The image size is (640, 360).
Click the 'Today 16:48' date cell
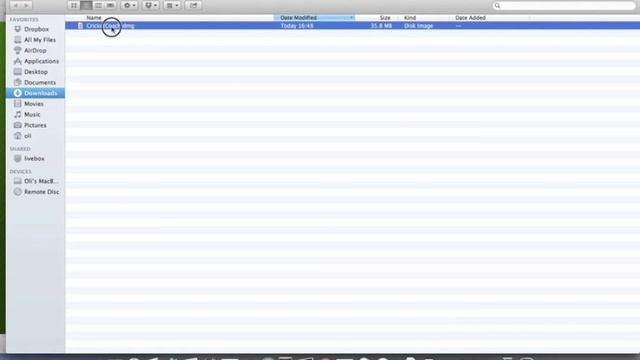[297, 26]
